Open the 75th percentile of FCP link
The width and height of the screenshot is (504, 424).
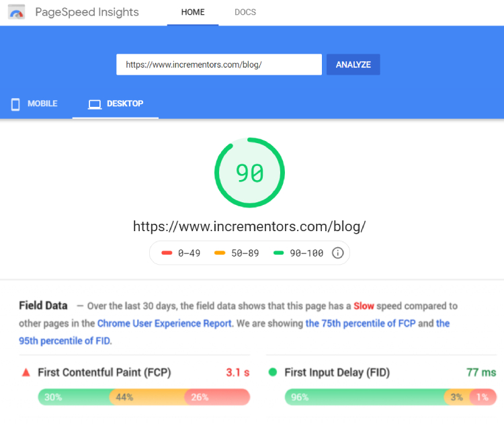tap(360, 323)
